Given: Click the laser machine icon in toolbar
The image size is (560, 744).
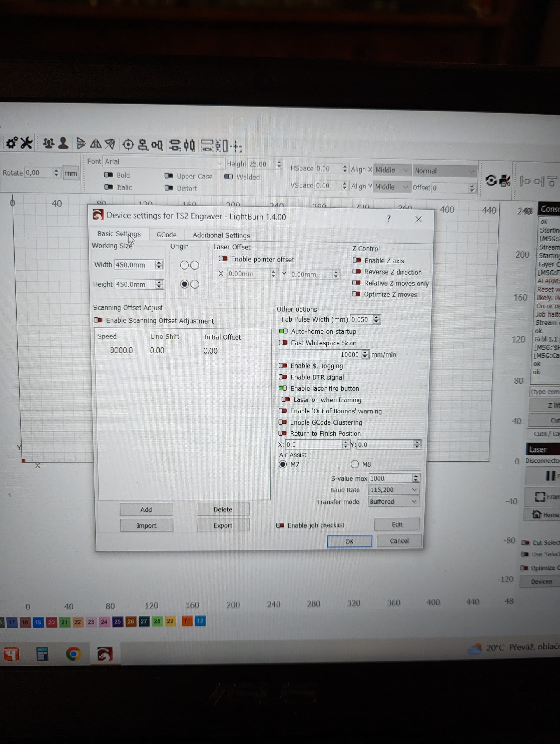Looking at the screenshot, I should (x=505, y=181).
